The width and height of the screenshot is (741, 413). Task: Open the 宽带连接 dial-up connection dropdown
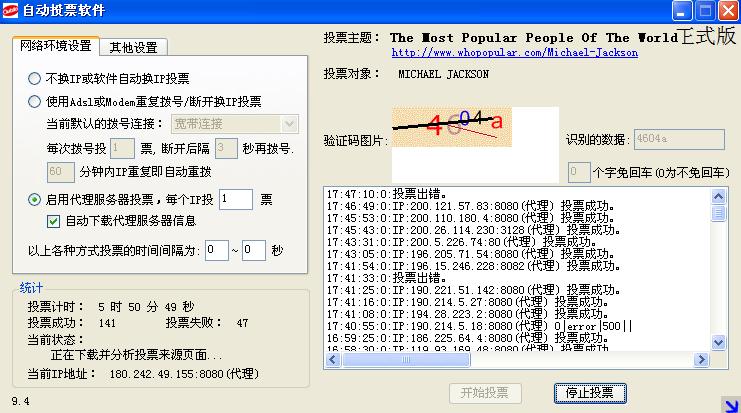(234, 124)
